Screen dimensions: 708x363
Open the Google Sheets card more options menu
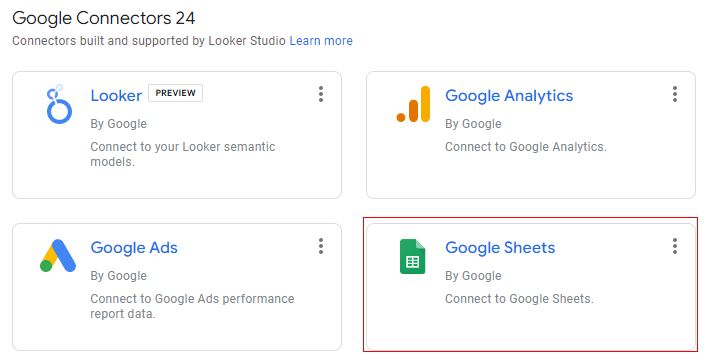(675, 246)
